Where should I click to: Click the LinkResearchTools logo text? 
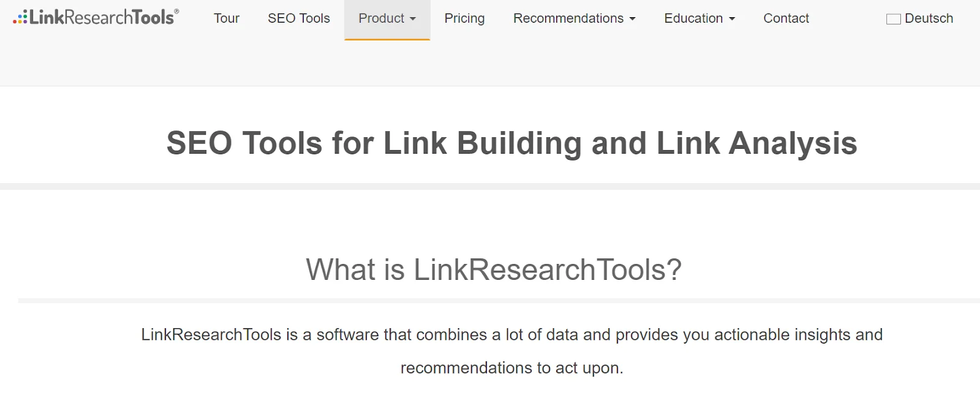click(102, 18)
